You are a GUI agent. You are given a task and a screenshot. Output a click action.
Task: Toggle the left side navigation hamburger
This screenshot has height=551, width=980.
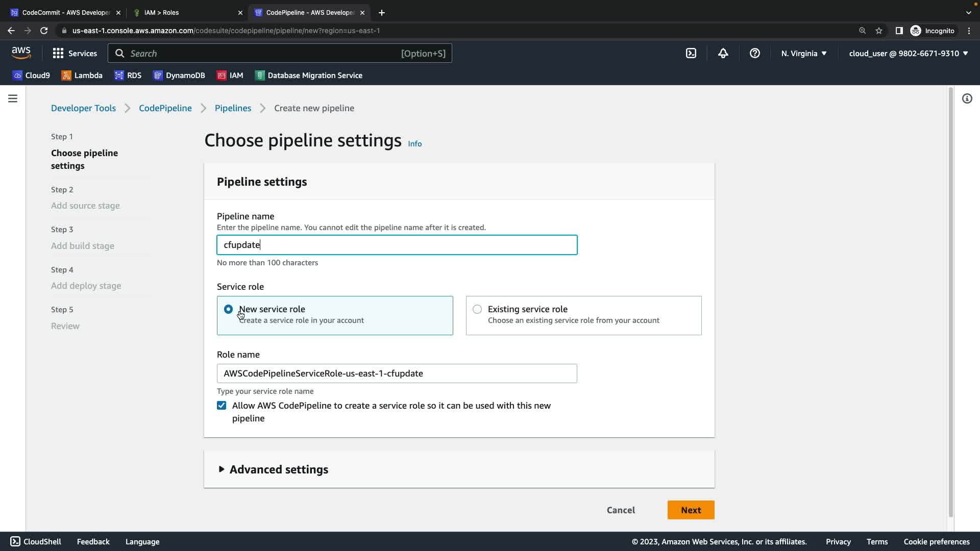(x=13, y=98)
